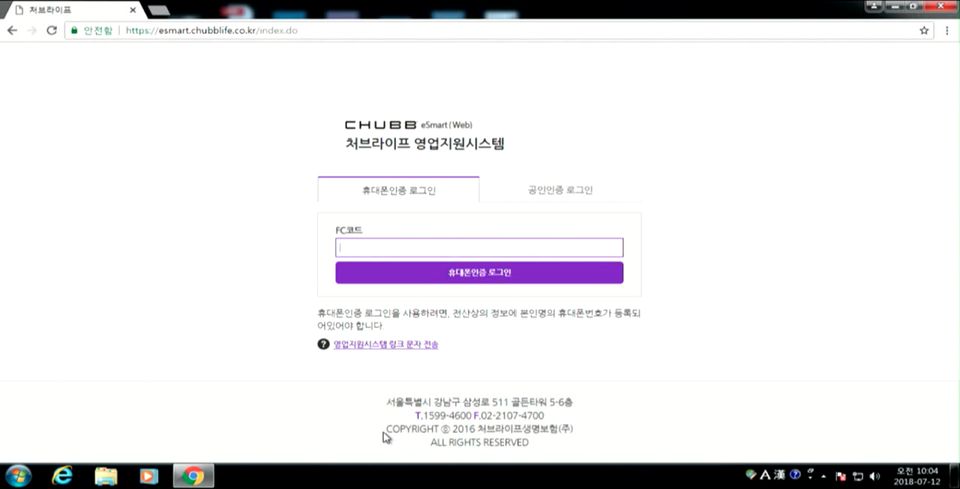Image resolution: width=960 pixels, height=489 pixels.
Task: Launch Internet Explorer from the taskbar
Action: click(62, 476)
